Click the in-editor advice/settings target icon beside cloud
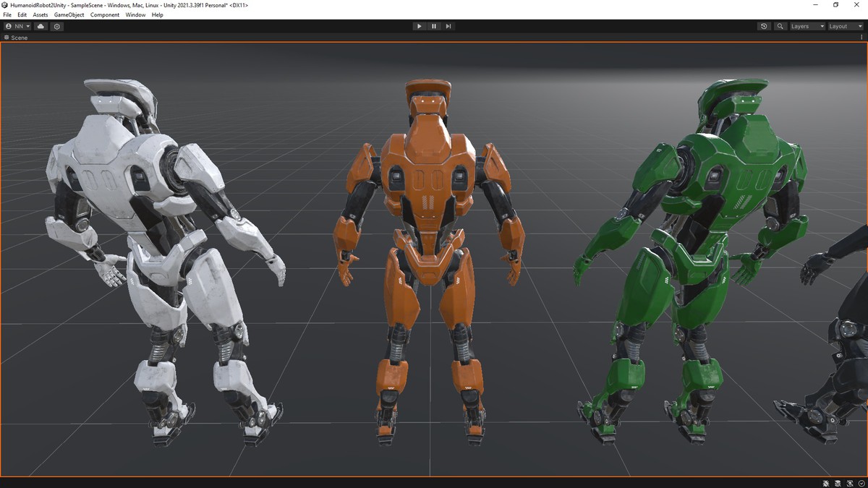Viewport: 868px width, 488px height. pos(57,26)
